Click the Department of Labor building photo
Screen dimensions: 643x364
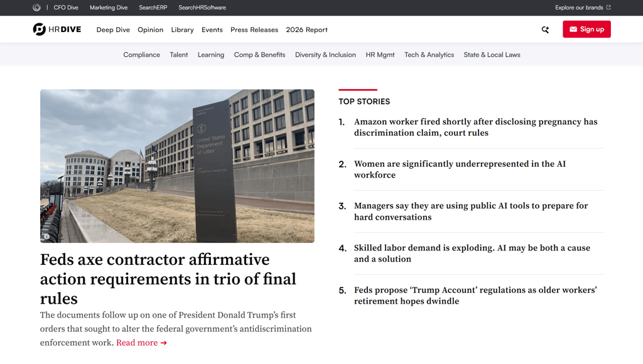click(x=177, y=166)
